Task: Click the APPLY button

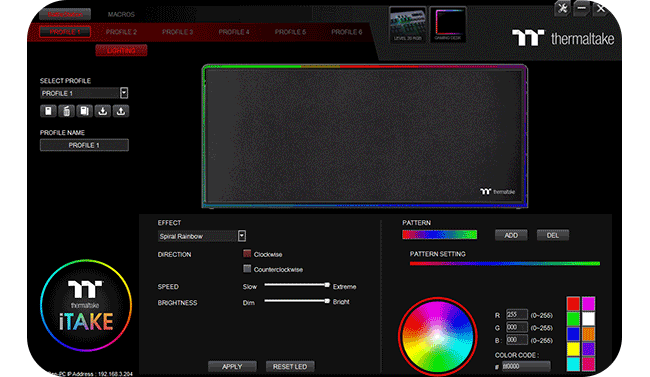Action: pyautogui.click(x=232, y=367)
